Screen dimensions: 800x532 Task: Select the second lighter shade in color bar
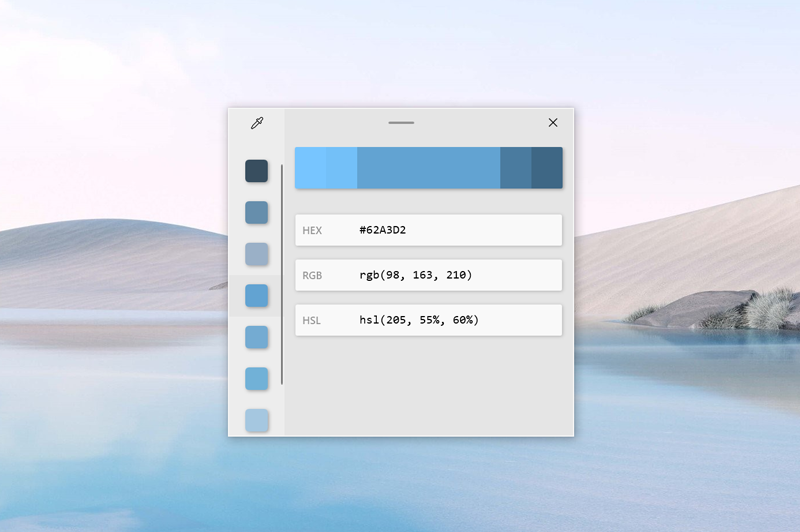coord(341,168)
